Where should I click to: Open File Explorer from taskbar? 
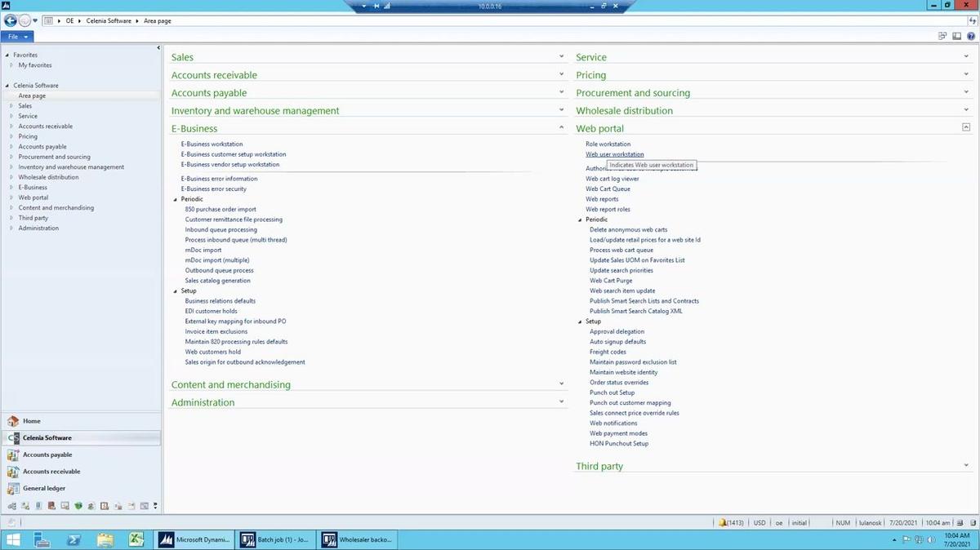pyautogui.click(x=105, y=539)
